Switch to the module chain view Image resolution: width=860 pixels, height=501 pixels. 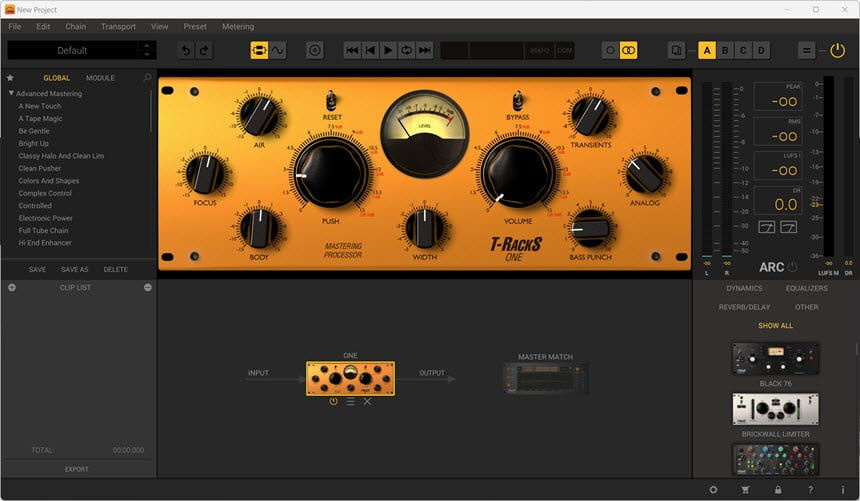point(259,50)
